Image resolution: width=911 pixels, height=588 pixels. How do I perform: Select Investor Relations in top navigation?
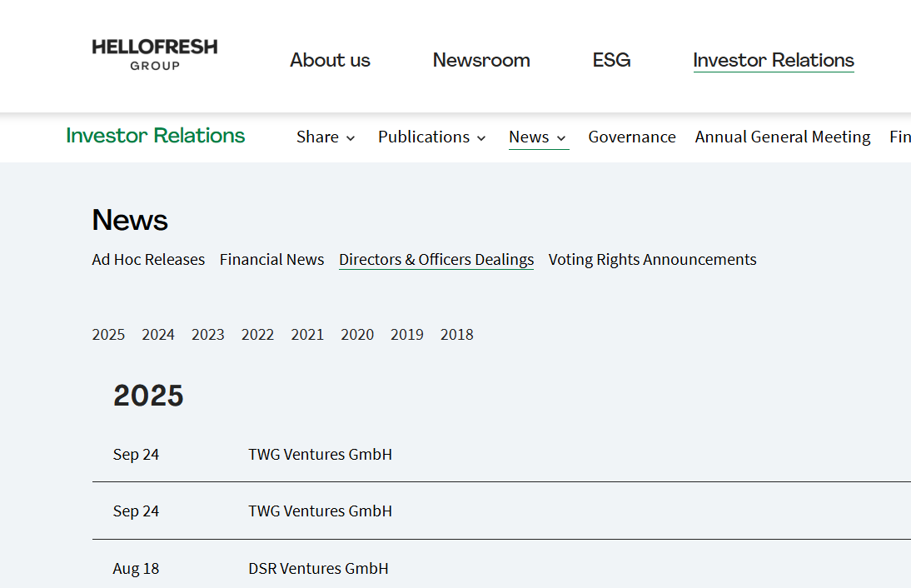(x=773, y=60)
